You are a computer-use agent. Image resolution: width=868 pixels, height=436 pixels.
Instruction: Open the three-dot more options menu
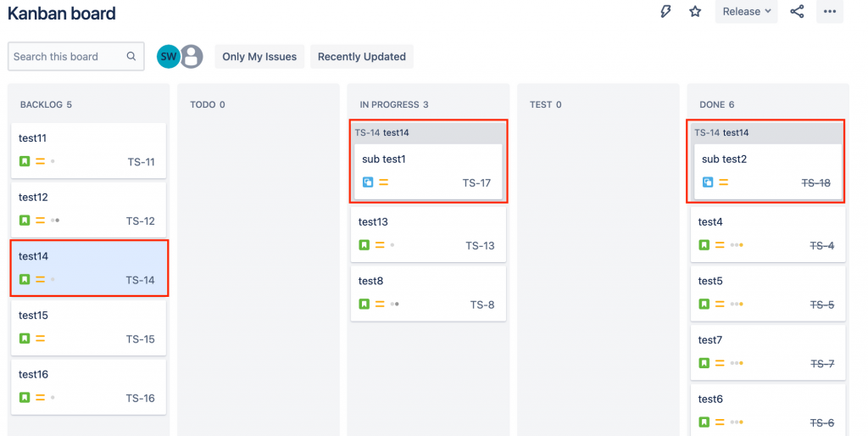click(x=830, y=12)
